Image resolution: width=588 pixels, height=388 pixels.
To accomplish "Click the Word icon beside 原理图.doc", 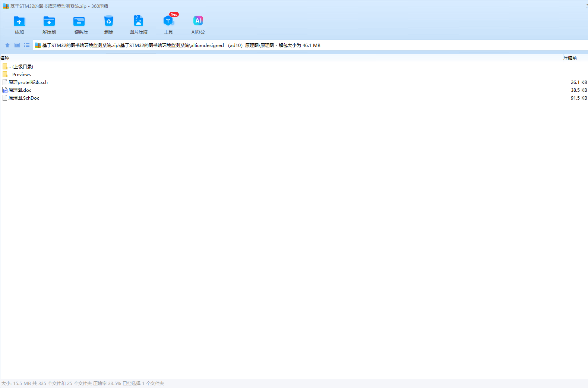I will [x=5, y=90].
